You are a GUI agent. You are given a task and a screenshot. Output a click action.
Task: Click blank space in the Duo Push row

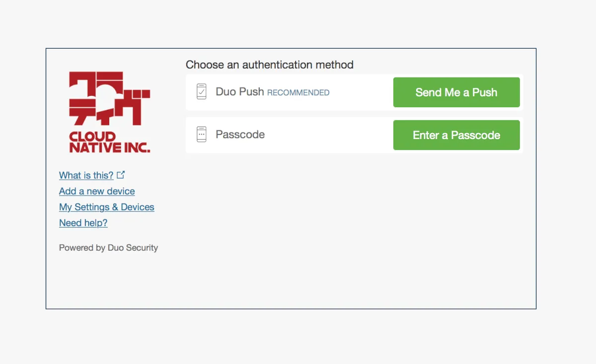pyautogui.click(x=360, y=92)
